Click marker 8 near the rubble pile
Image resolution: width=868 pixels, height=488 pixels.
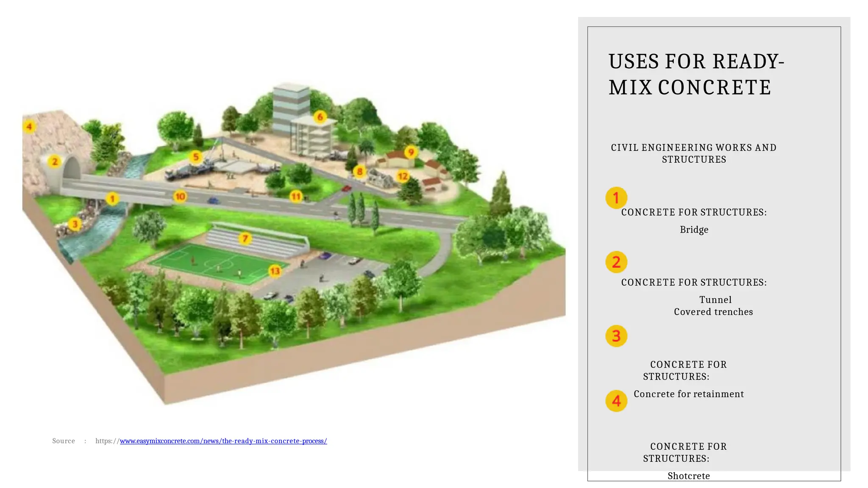pyautogui.click(x=359, y=172)
